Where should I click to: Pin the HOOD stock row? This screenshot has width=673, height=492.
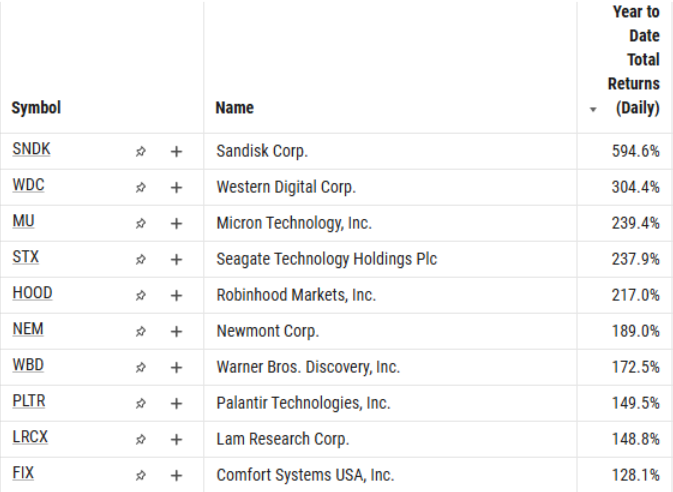pos(141,295)
